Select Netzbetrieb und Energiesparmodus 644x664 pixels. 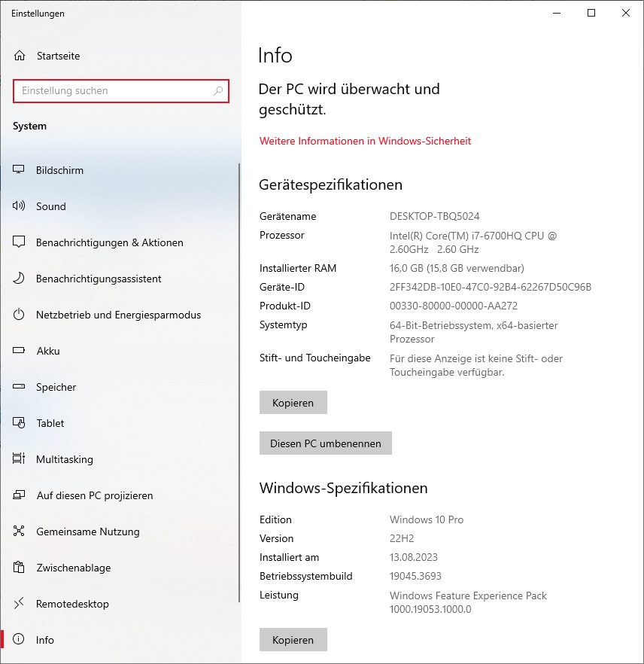pyautogui.click(x=120, y=315)
